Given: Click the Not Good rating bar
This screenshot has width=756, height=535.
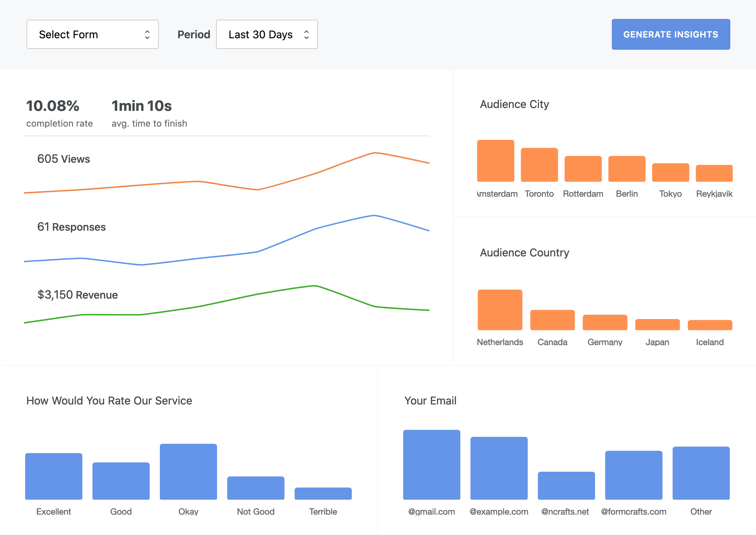Looking at the screenshot, I should coord(256,488).
